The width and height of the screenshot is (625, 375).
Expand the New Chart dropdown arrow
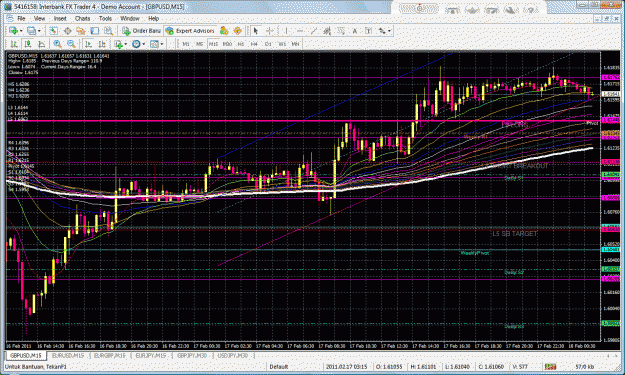pos(21,31)
